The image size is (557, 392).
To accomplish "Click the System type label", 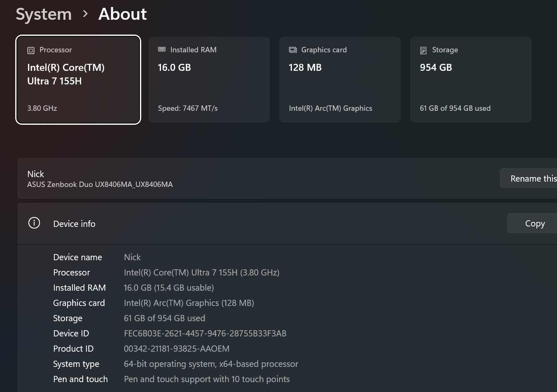I will (x=76, y=364).
